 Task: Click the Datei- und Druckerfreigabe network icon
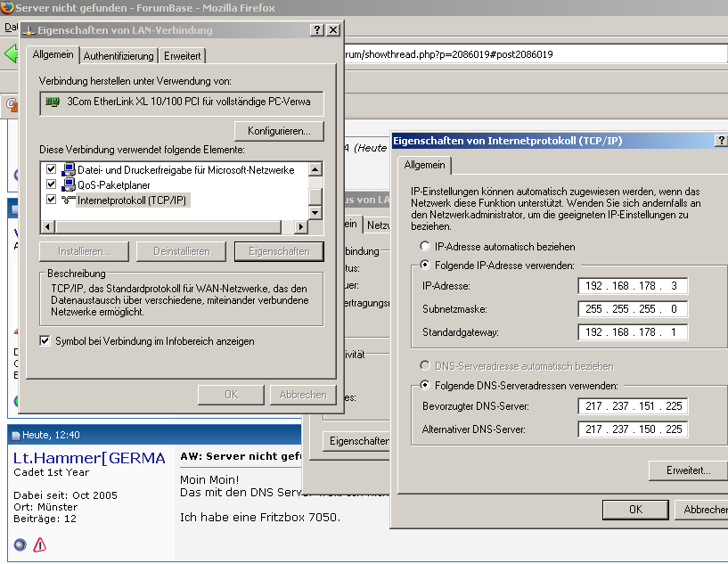pos(69,169)
